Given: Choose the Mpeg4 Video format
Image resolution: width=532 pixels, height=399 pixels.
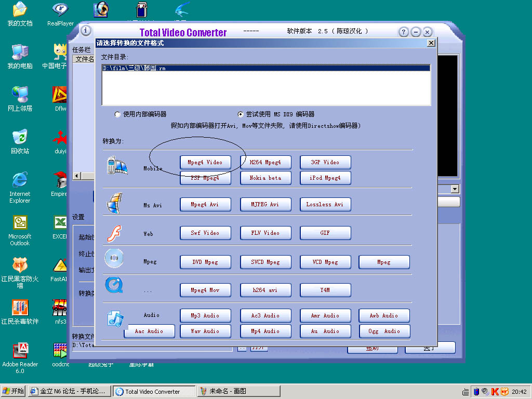Looking at the screenshot, I should click(x=205, y=163).
